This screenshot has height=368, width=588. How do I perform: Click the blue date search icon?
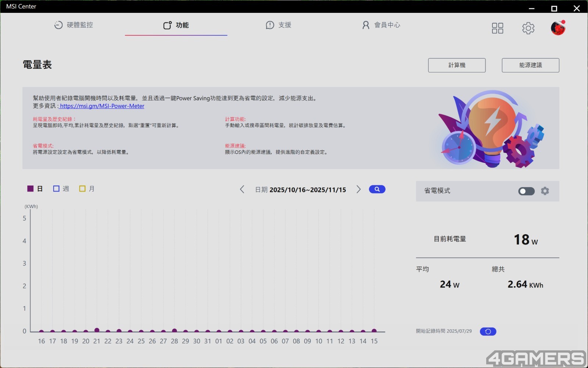point(377,189)
